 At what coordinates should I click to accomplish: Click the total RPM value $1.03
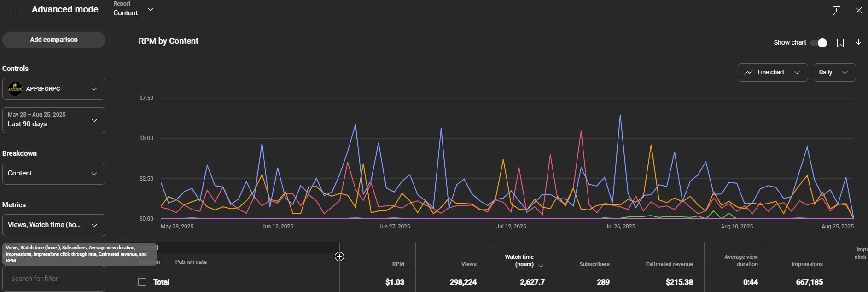(x=395, y=282)
